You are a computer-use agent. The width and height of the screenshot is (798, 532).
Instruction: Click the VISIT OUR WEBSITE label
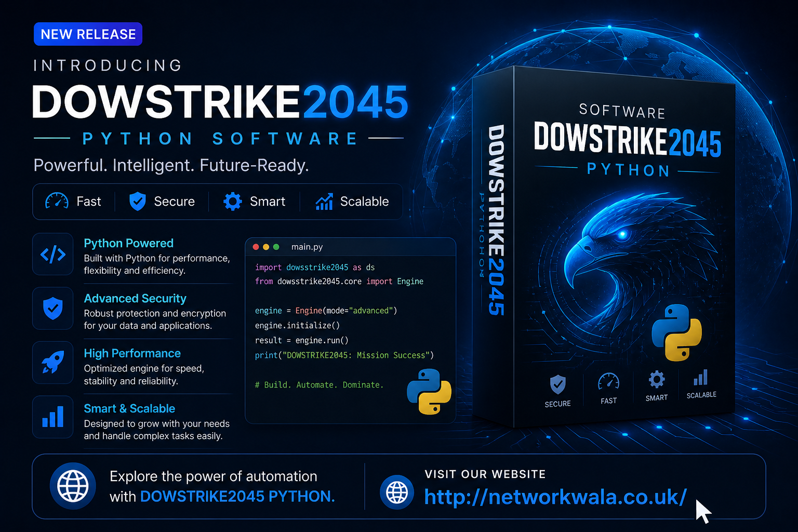485,474
